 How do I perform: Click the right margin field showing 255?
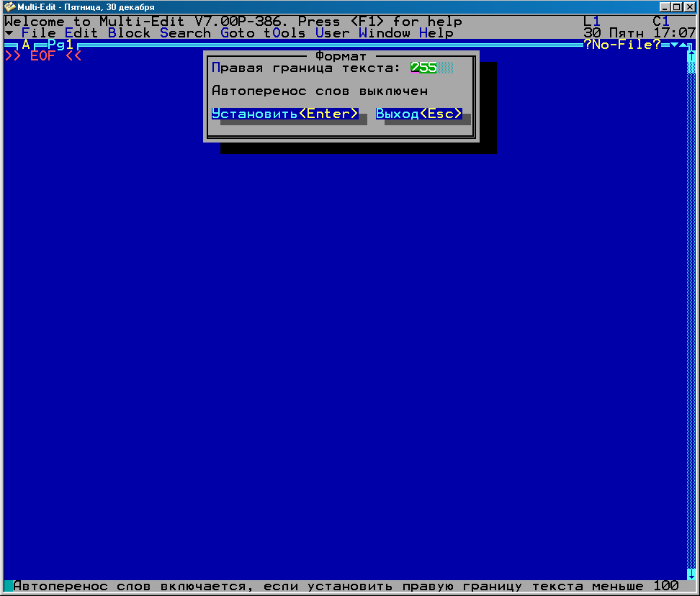point(431,68)
